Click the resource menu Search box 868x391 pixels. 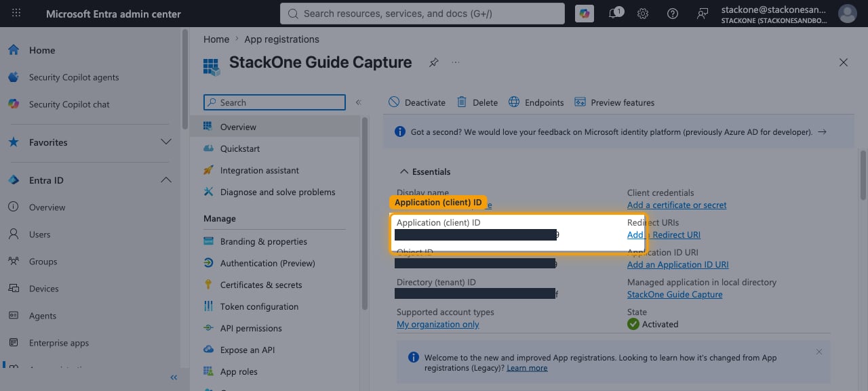point(275,102)
